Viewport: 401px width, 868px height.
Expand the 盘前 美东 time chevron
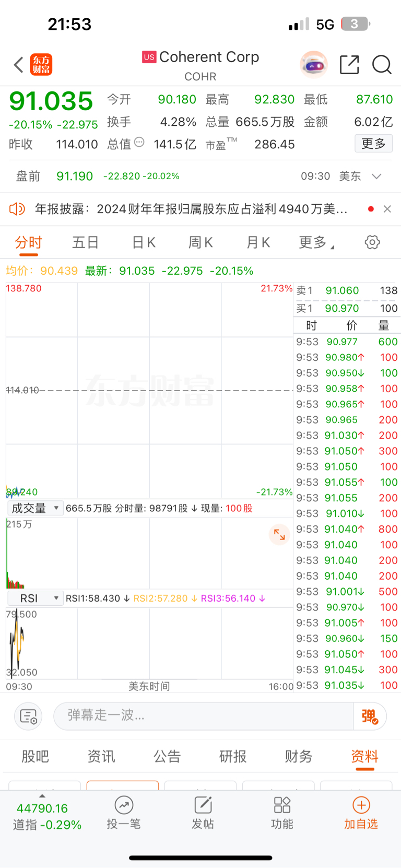[x=376, y=177]
